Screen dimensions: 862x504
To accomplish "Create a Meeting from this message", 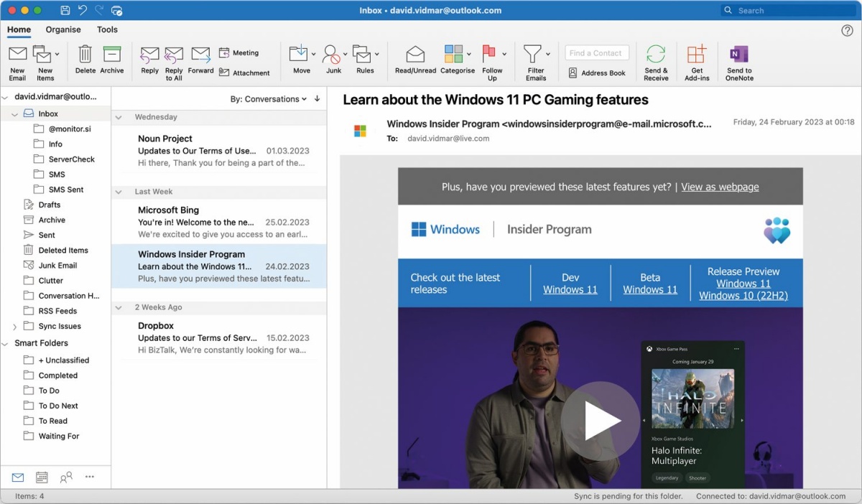I will [x=238, y=53].
